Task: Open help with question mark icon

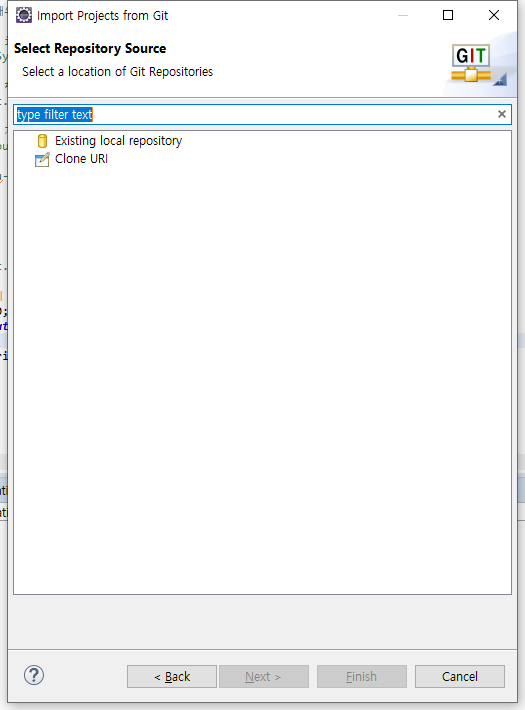Action: pos(34,675)
